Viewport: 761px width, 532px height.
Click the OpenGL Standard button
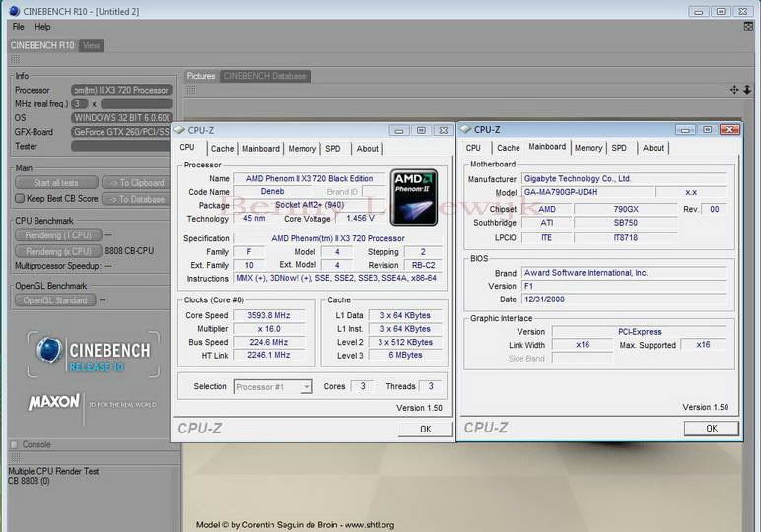[55, 300]
